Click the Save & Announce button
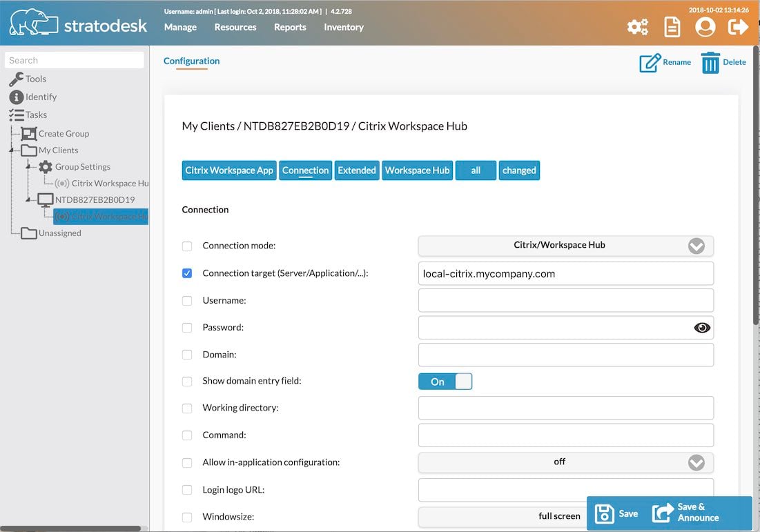 point(686,513)
